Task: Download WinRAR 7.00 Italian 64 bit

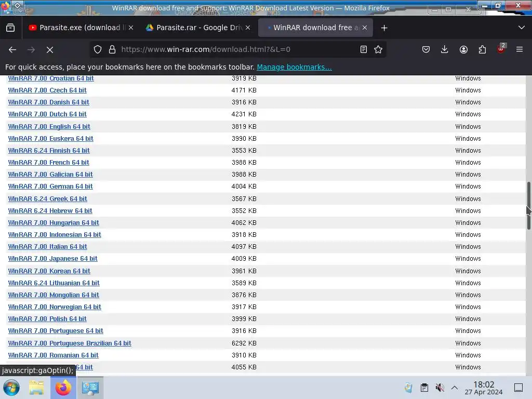Action: click(47, 247)
